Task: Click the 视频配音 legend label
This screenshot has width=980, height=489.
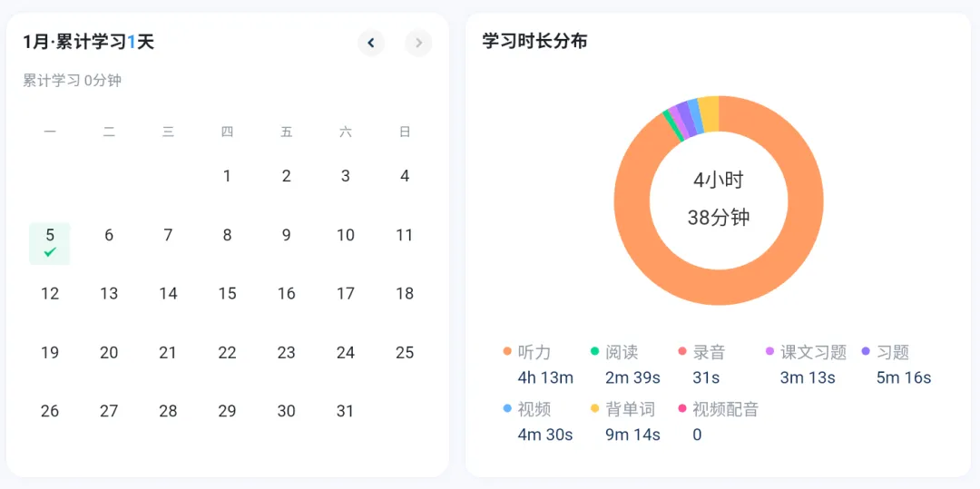Action: [726, 410]
